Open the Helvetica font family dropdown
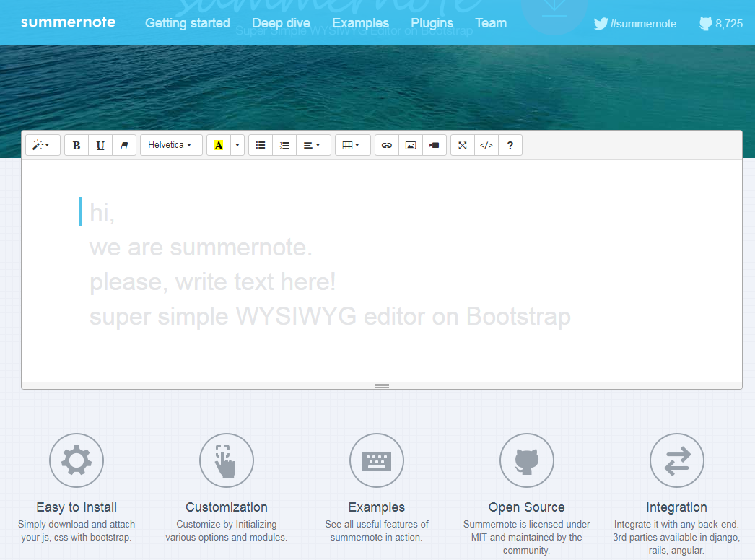 171,145
